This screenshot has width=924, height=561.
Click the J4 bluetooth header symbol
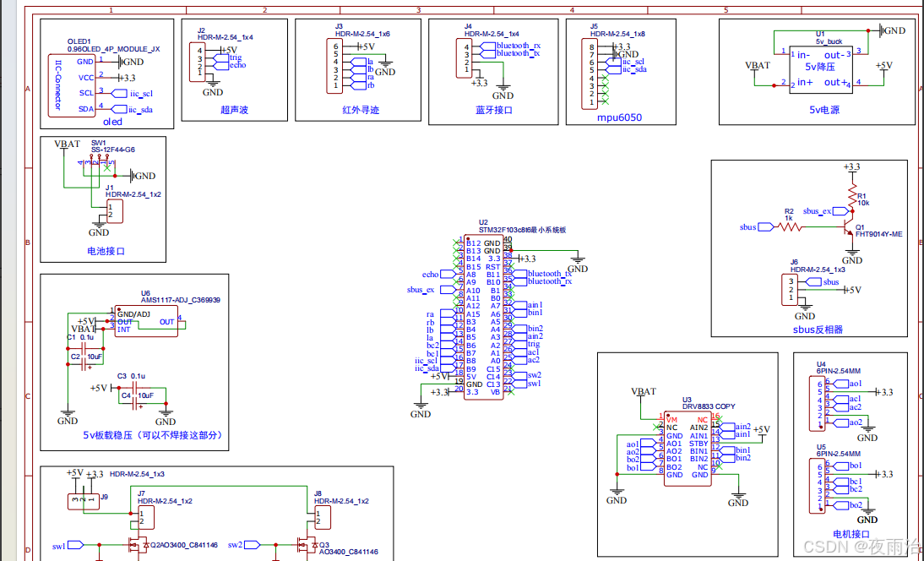[x=463, y=57]
